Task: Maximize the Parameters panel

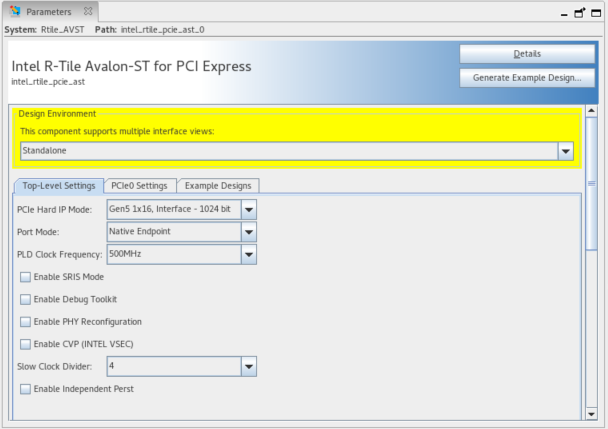Action: tap(596, 12)
